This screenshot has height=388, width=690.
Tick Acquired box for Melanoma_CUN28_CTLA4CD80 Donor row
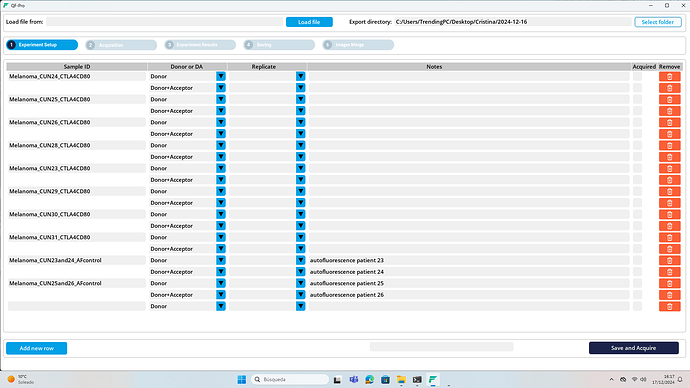coord(637,145)
